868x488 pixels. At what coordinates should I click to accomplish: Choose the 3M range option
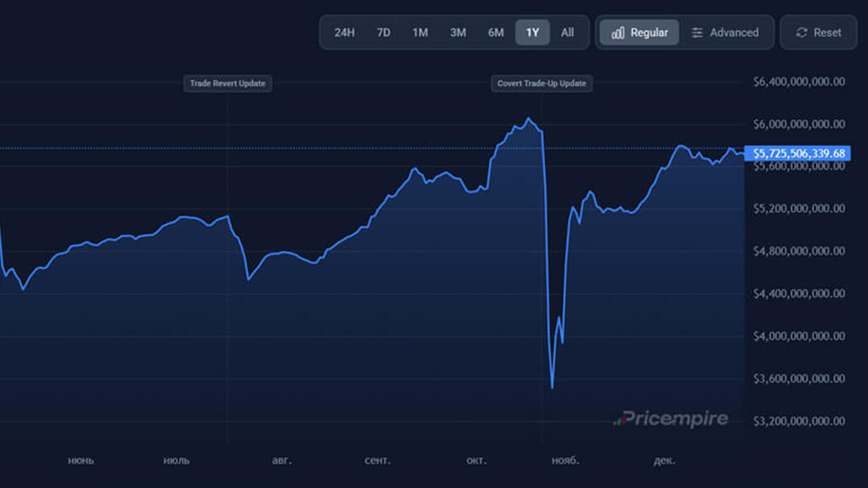pyautogui.click(x=458, y=33)
